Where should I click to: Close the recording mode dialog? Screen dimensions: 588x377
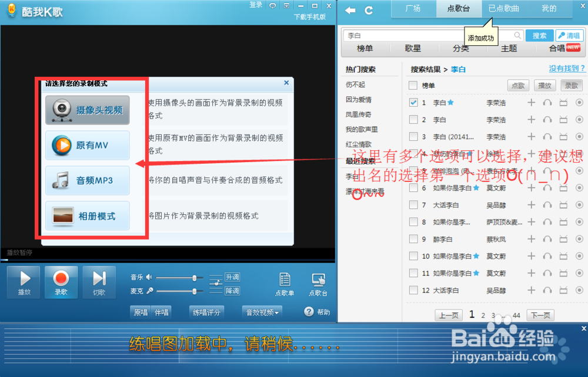click(286, 83)
